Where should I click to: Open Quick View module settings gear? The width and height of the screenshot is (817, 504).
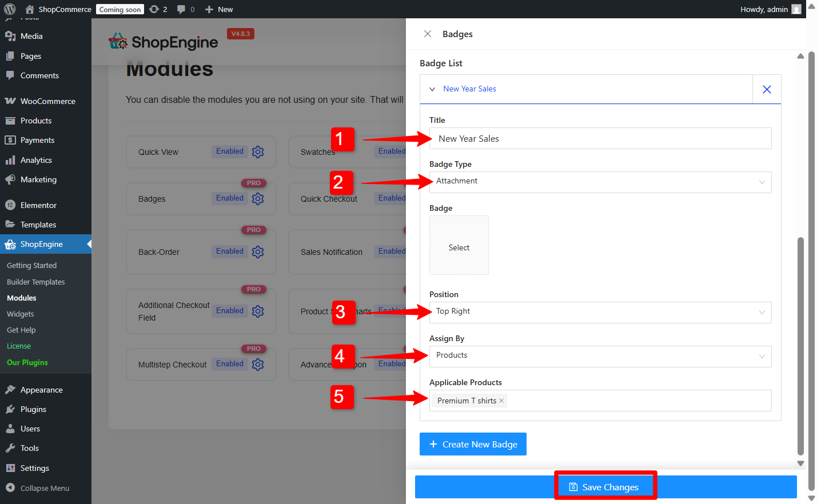pyautogui.click(x=258, y=152)
